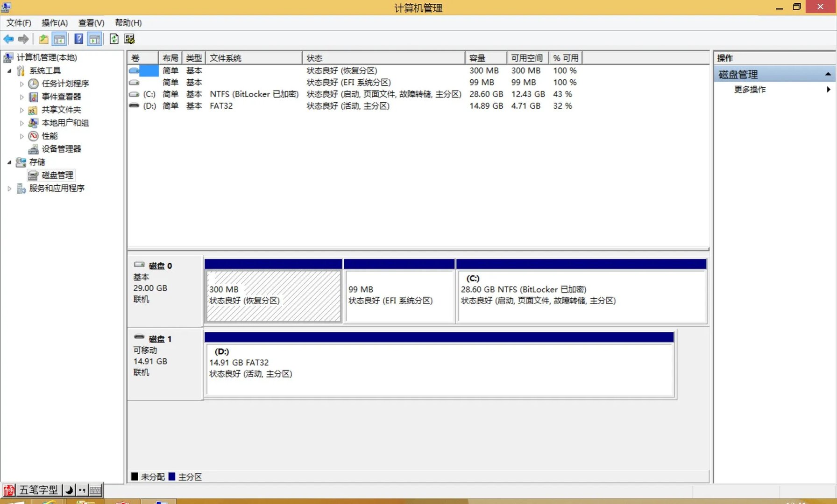Image resolution: width=837 pixels, height=504 pixels.
Task: Click the Refresh toolbar icon
Action: [114, 39]
